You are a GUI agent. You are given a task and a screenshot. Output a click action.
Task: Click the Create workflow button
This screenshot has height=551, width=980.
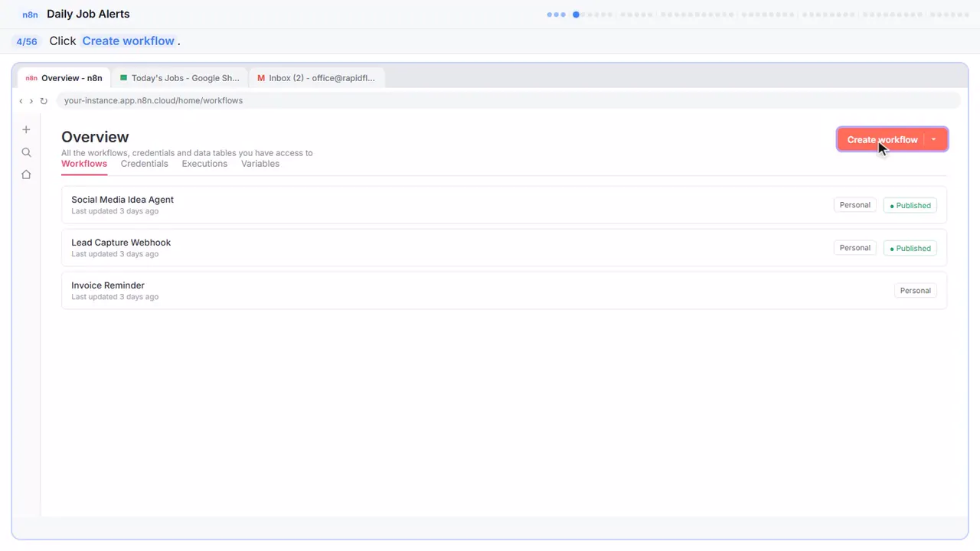(882, 139)
